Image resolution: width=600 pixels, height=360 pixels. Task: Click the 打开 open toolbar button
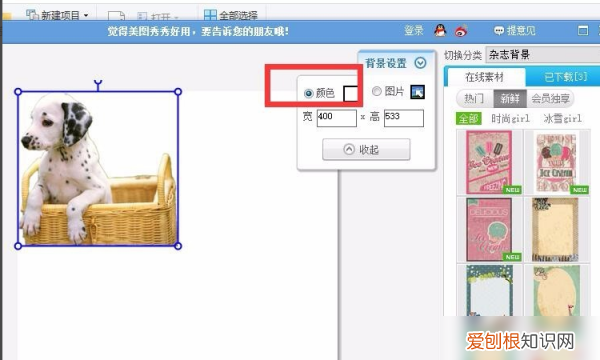click(x=158, y=16)
